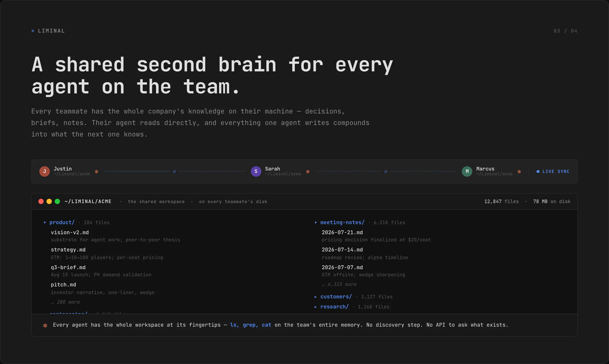Click Sarah's purple S avatar
609x364 pixels.
256,171
